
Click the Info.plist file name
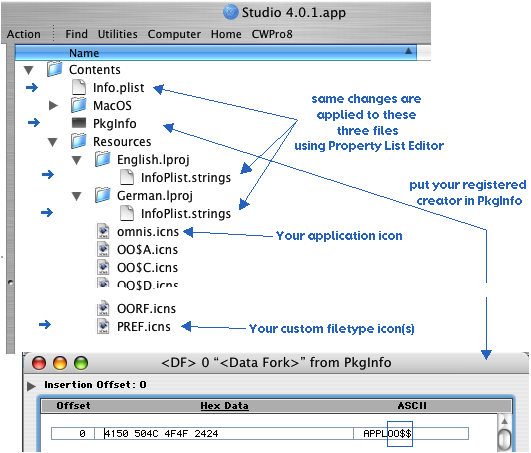coord(119,88)
